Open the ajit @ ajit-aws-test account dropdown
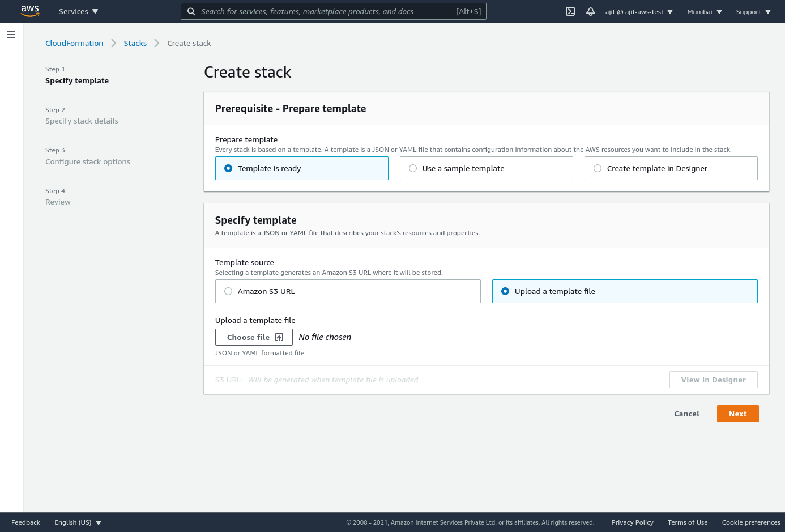The height and width of the screenshot is (532, 785). (x=639, y=12)
